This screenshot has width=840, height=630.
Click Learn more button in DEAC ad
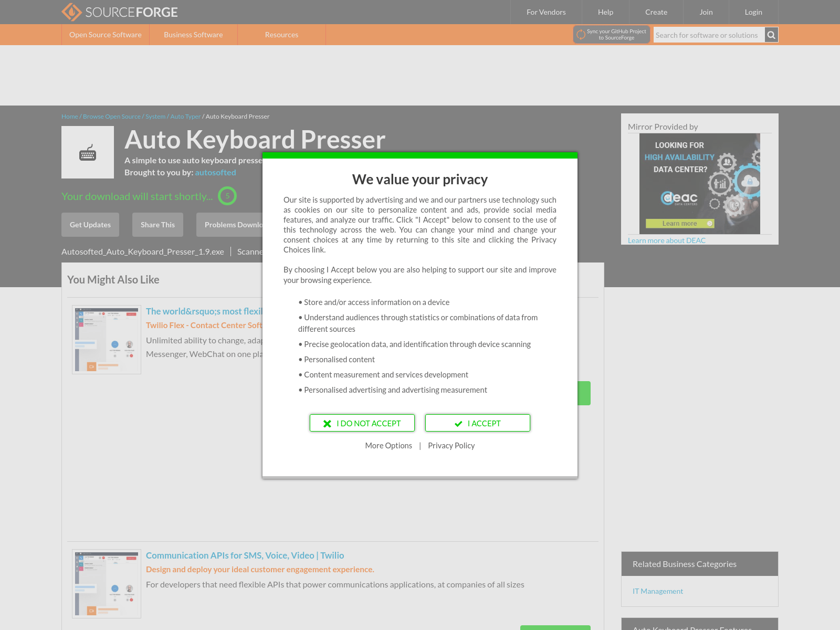[x=680, y=224]
